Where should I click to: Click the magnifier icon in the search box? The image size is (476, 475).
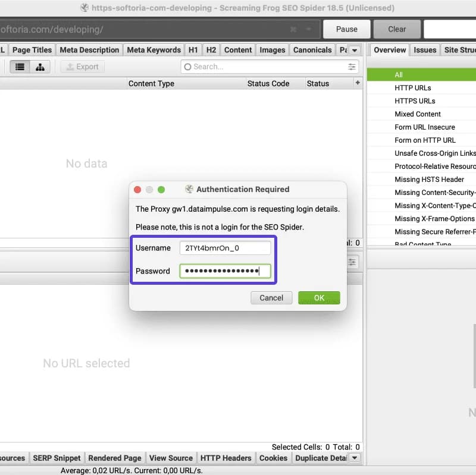(x=187, y=67)
